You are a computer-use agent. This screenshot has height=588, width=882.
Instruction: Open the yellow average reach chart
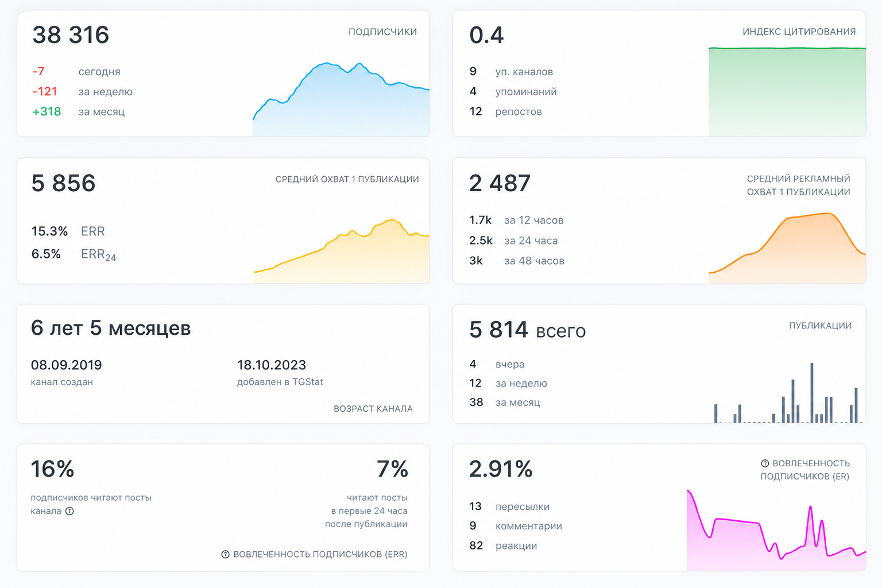click(342, 251)
